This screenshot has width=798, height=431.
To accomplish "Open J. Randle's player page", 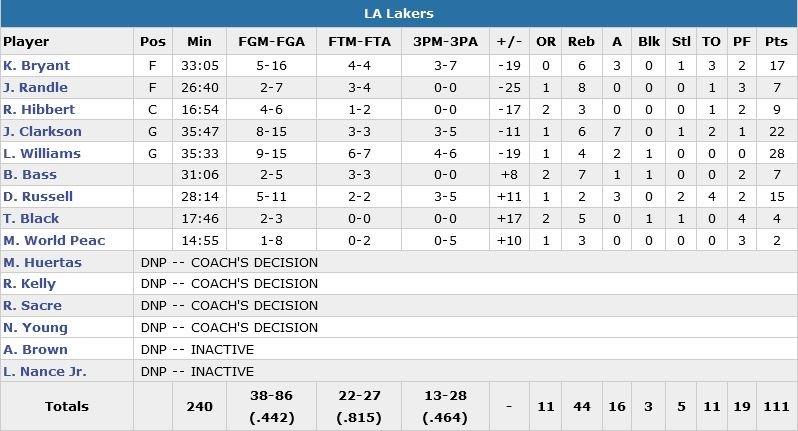I will click(x=35, y=88).
